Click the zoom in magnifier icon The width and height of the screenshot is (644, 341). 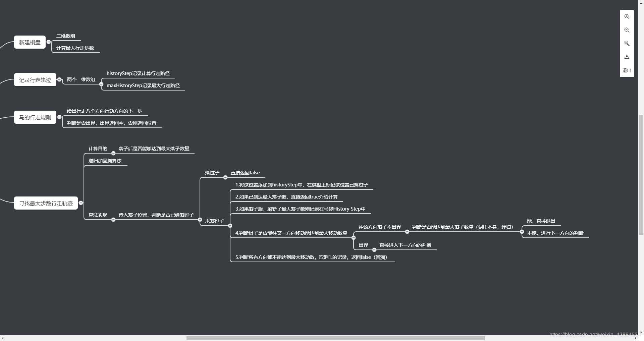click(x=627, y=17)
